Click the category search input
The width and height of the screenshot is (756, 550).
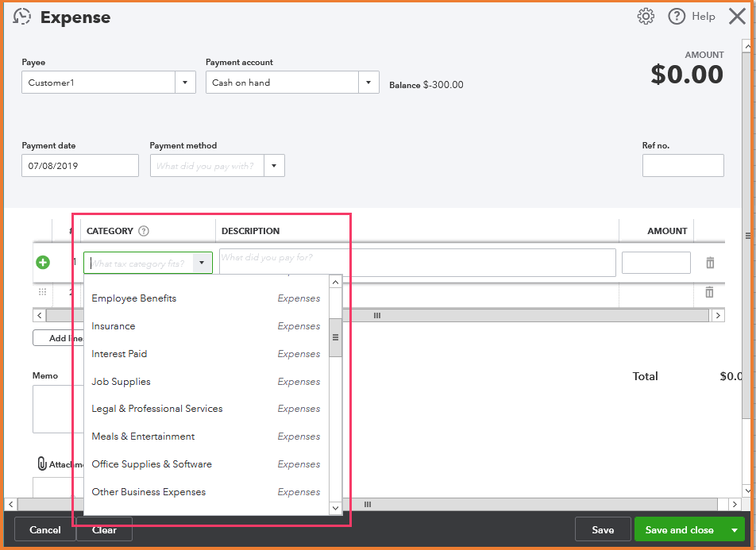pyautogui.click(x=139, y=263)
